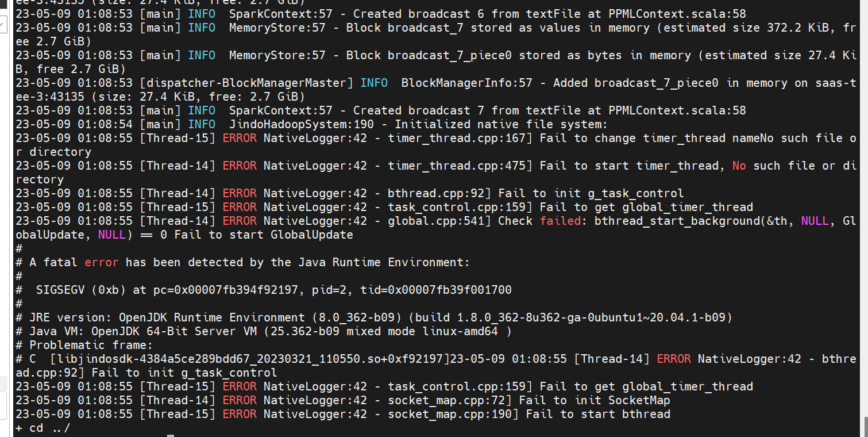Click the timer_thread.cpp:167 reference
Screen dimensions: 868x437
coord(457,138)
